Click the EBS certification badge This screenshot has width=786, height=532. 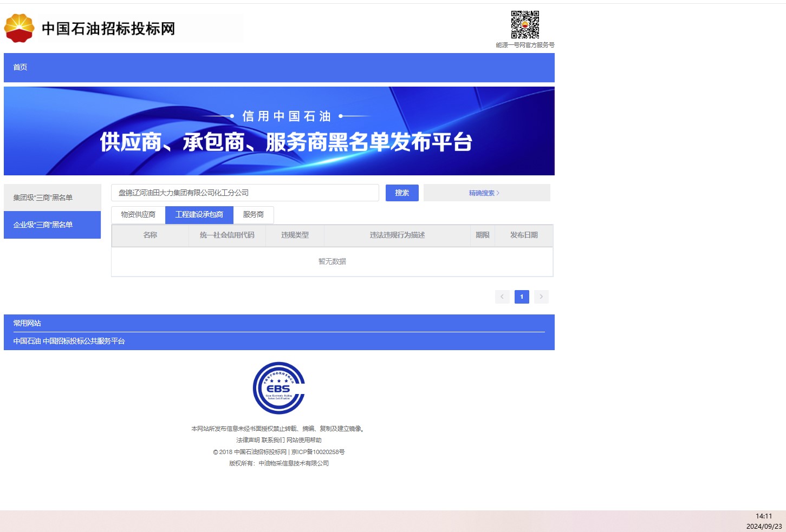coord(279,388)
